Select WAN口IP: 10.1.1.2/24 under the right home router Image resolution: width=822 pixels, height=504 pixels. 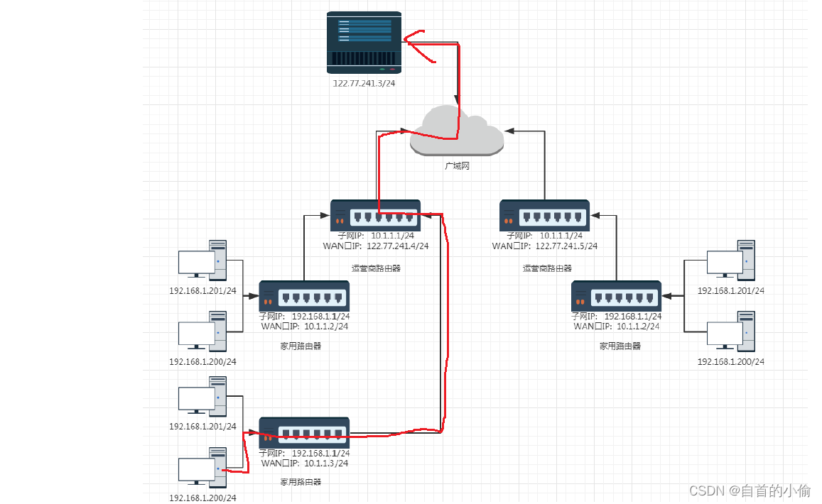click(x=617, y=327)
